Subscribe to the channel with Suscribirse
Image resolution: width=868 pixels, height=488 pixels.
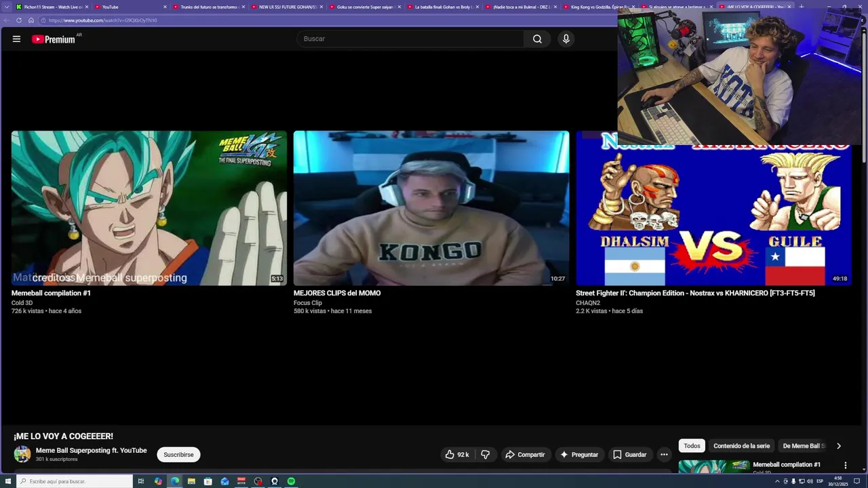(x=178, y=455)
